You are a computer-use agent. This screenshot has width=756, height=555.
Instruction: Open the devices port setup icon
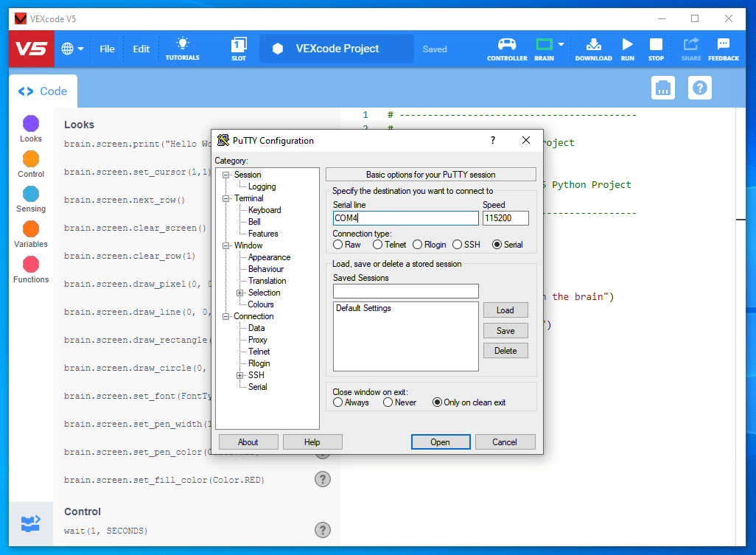coord(663,88)
